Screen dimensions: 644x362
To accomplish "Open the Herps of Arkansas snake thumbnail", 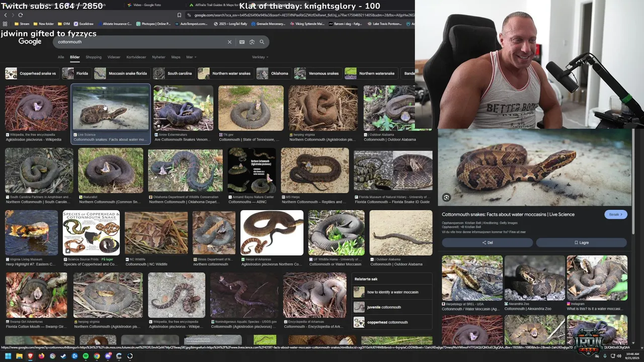I will pos(272,233).
